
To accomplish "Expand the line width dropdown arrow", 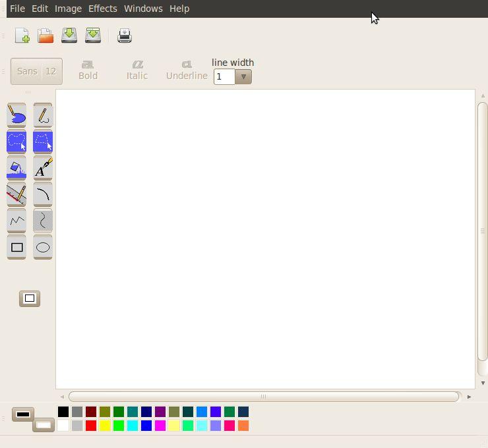I will (x=243, y=76).
